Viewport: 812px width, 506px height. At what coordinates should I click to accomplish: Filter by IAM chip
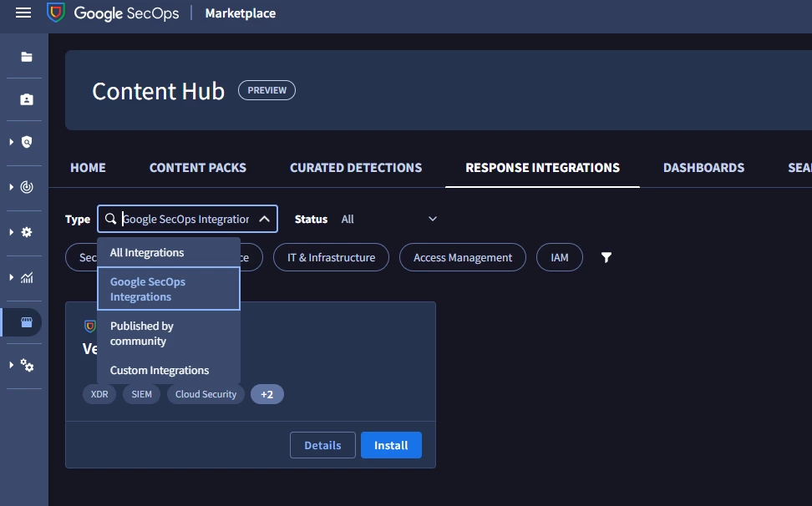(559, 257)
